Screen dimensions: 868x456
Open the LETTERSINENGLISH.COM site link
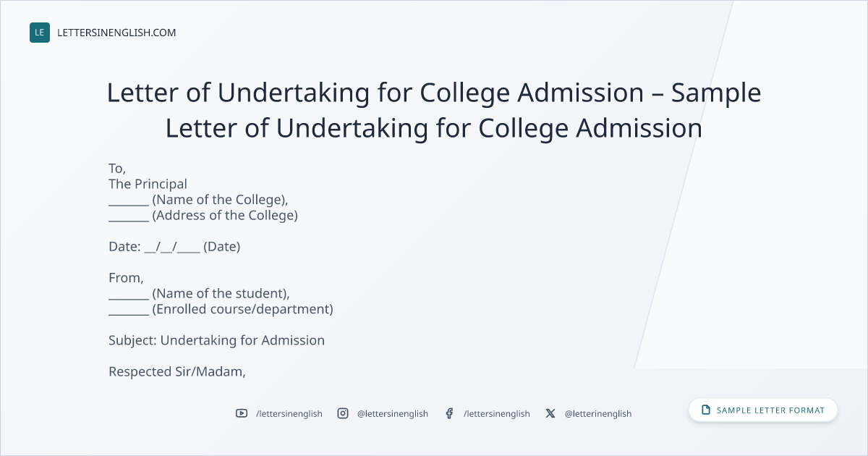116,33
